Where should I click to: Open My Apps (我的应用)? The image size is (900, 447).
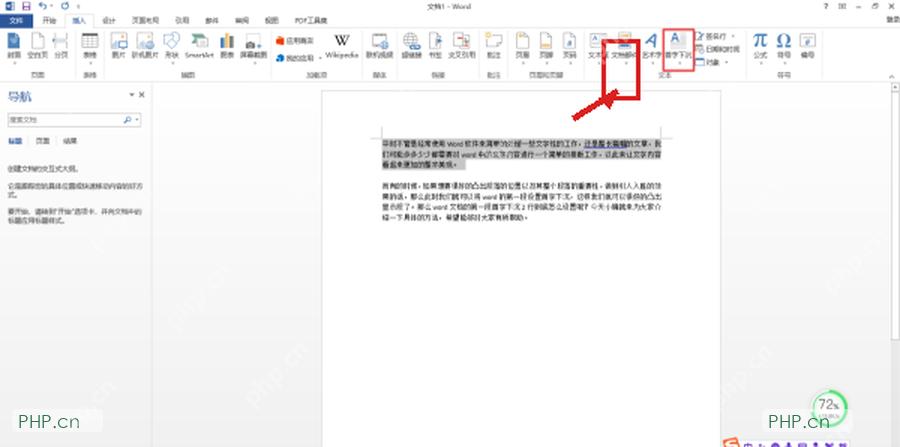(295, 58)
